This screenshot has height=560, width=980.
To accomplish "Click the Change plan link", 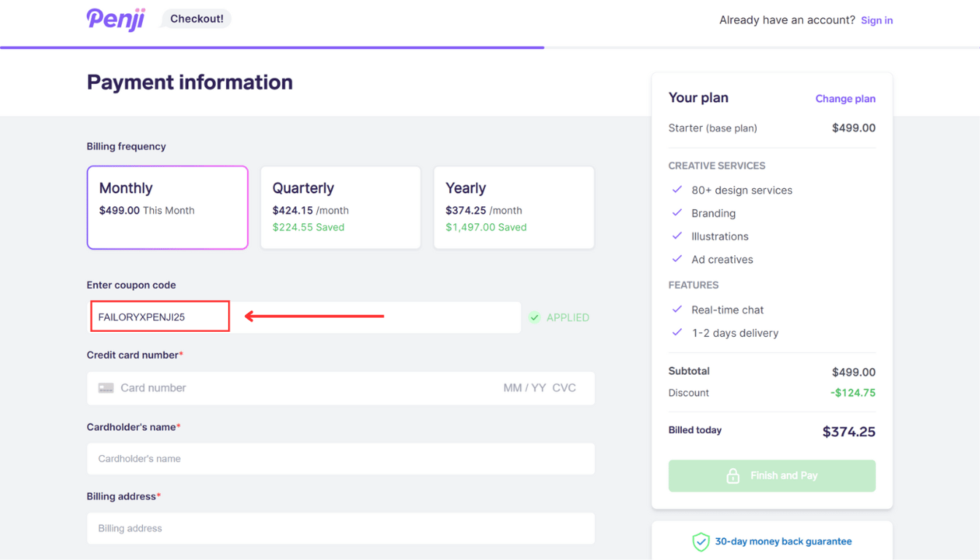I will click(845, 98).
